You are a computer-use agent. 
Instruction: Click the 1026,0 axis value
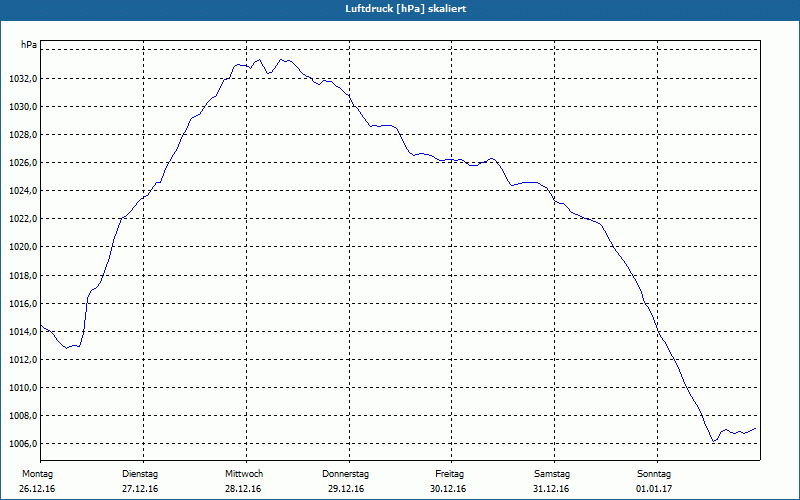tap(21, 163)
